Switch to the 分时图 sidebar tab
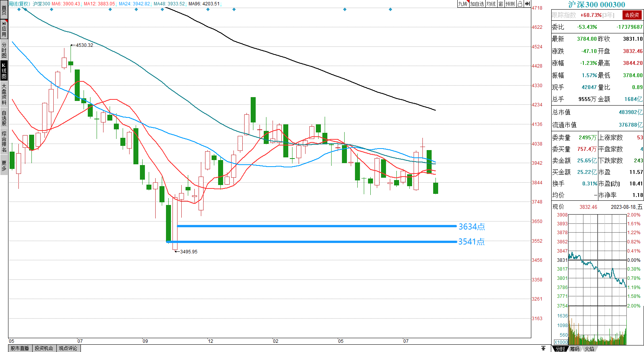 (4, 50)
